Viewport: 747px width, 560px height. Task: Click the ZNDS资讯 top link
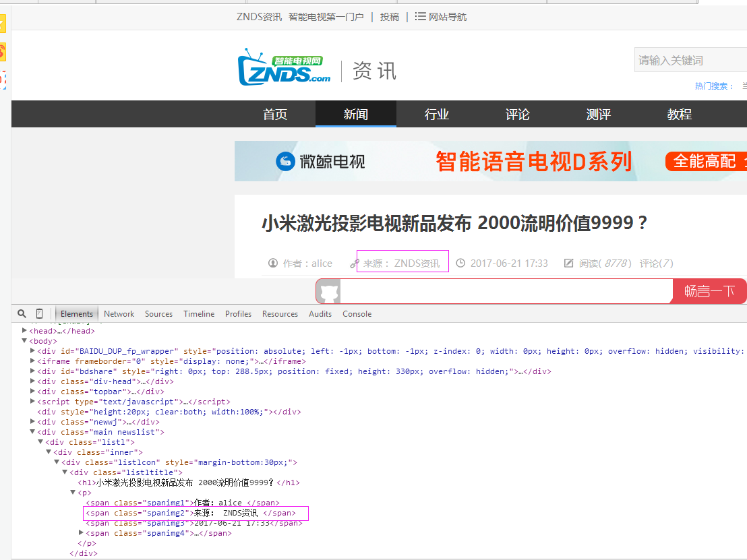point(259,17)
